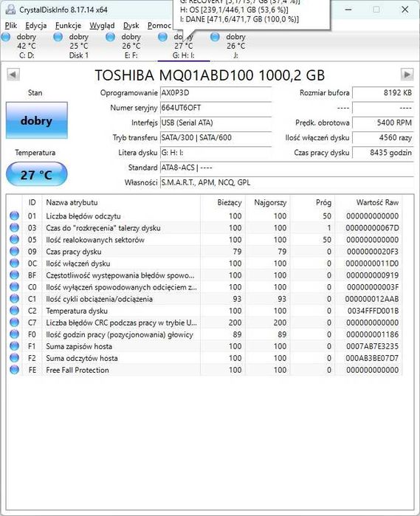Click status icon of row C0
Image resolution: width=420 pixels, height=516 pixels.
[14, 286]
